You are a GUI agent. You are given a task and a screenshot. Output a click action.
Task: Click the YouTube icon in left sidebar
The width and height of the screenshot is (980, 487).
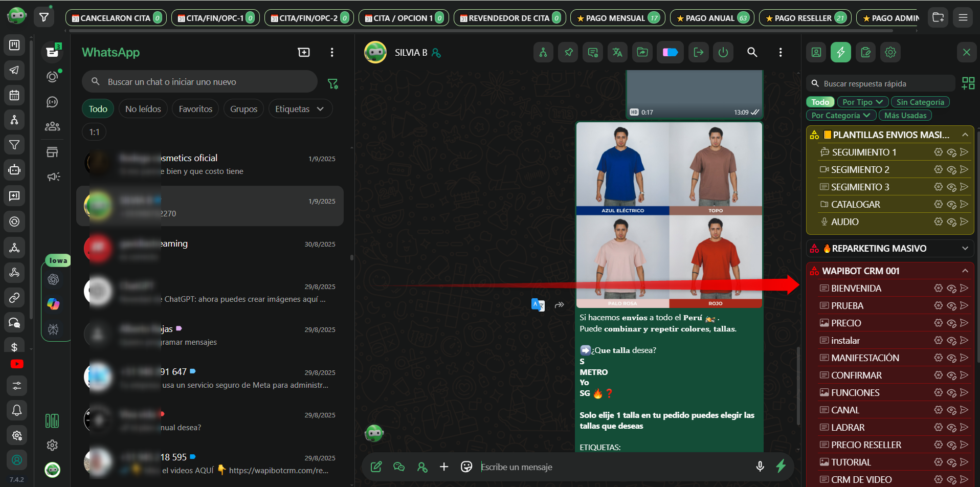[17, 364]
